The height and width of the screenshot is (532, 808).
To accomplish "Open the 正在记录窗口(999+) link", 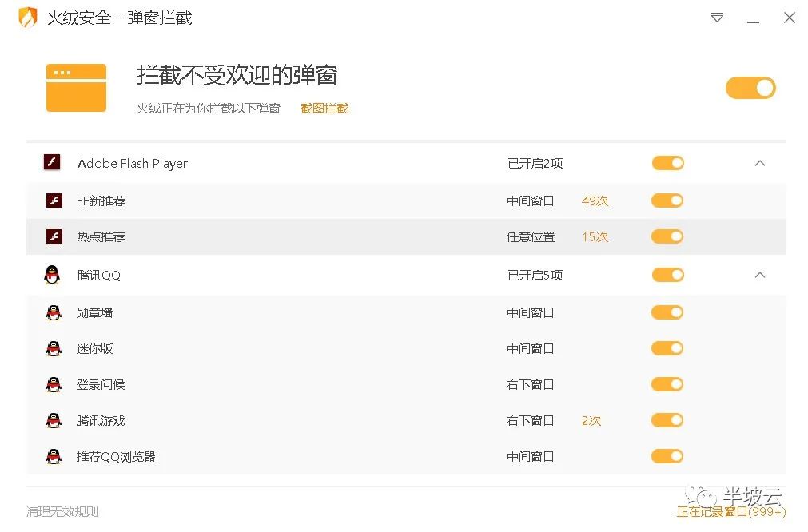I will (x=731, y=511).
